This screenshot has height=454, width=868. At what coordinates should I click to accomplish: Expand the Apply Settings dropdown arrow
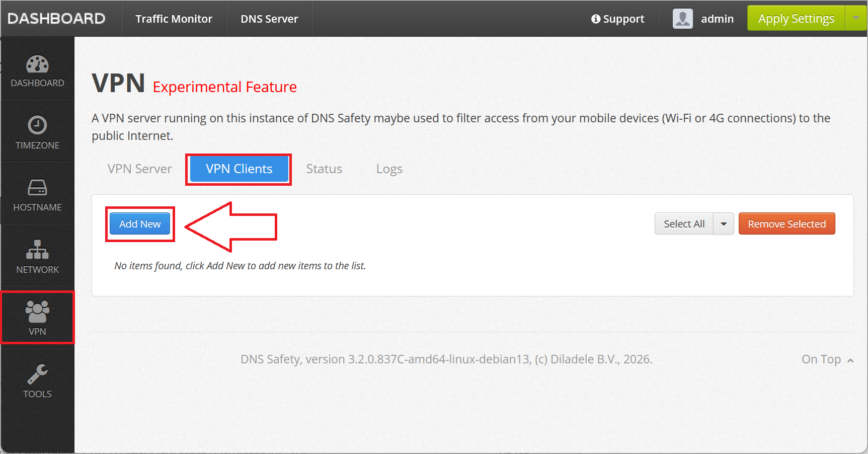856,18
